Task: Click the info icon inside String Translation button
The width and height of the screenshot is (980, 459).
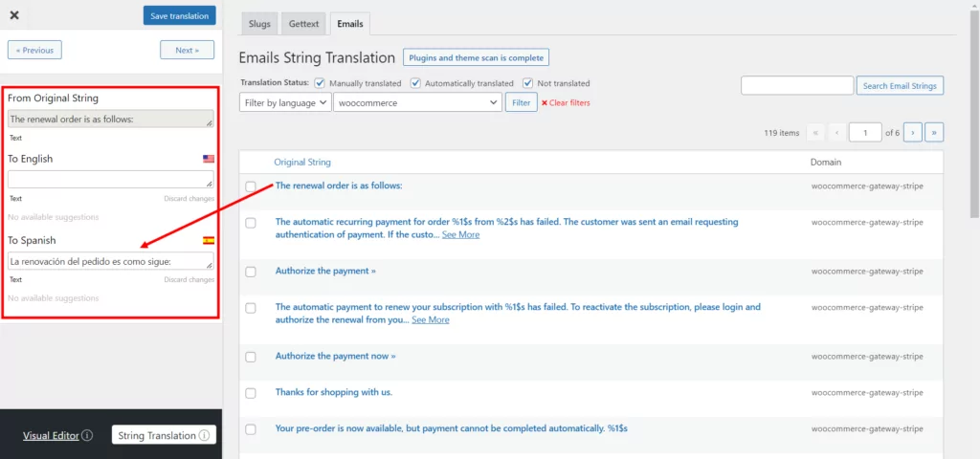Action: 204,436
